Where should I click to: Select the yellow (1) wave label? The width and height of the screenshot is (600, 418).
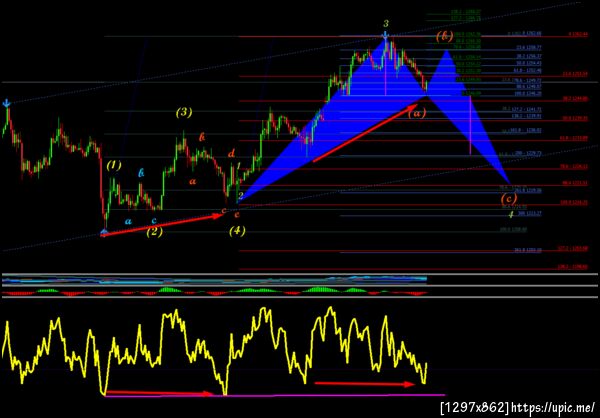[x=114, y=165]
